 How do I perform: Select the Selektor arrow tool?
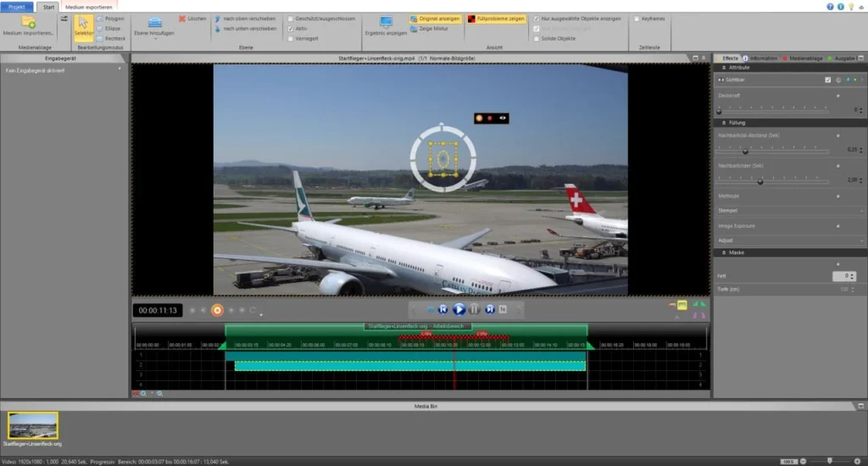point(83,25)
